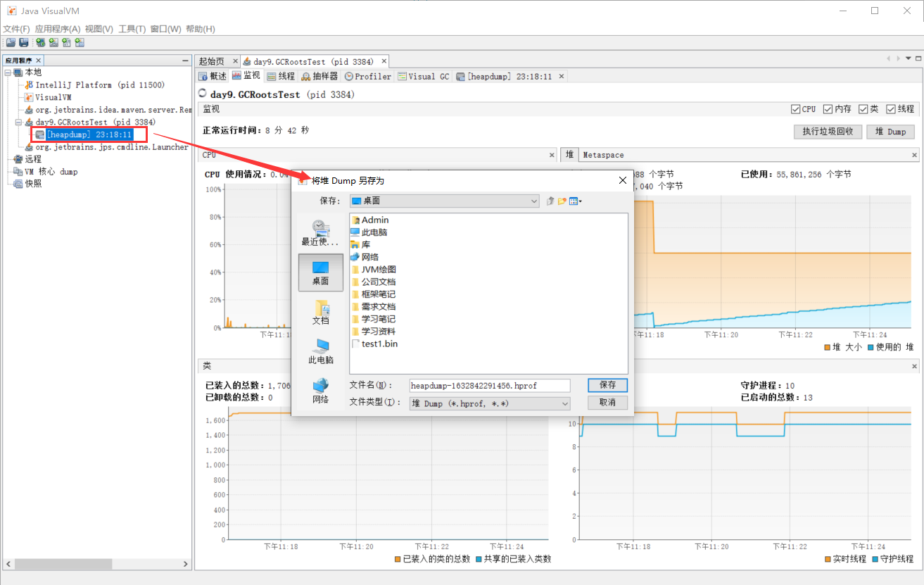Click the Add Application Snapshot toolbar icon
Image resolution: width=924 pixels, height=585 pixels.
coord(80,43)
